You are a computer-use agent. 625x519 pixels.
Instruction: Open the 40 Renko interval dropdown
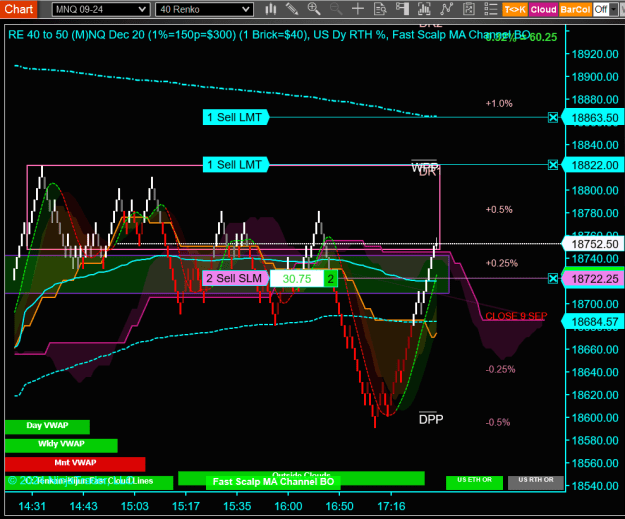204,9
